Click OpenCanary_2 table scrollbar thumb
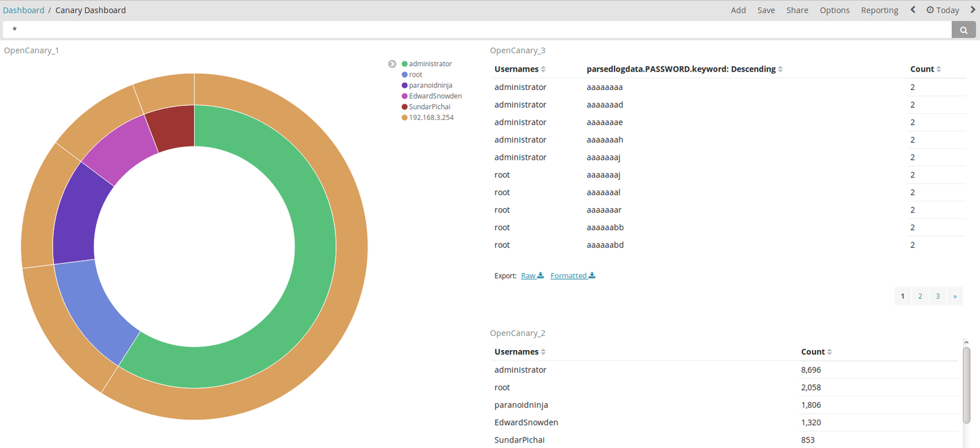Image resolution: width=980 pixels, height=448 pixels. click(967, 385)
